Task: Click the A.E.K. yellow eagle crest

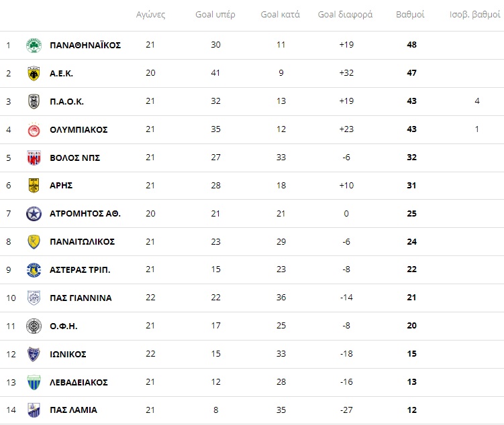Action: coord(34,74)
